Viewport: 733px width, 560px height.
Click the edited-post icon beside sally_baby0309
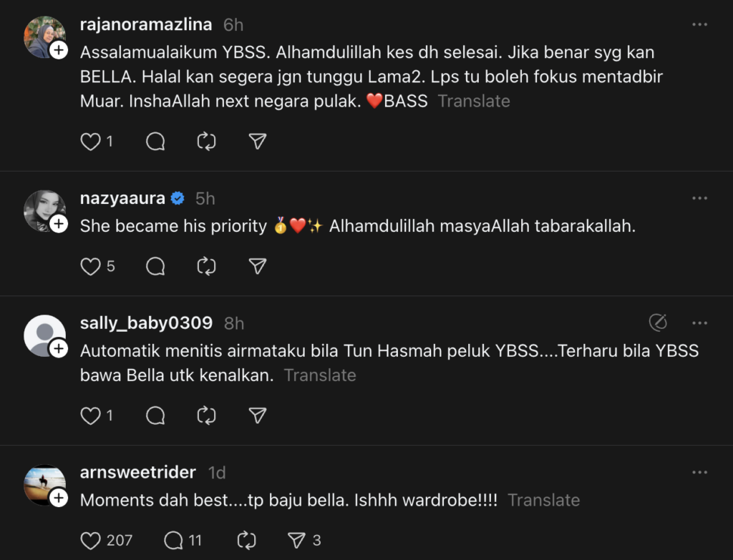(657, 323)
